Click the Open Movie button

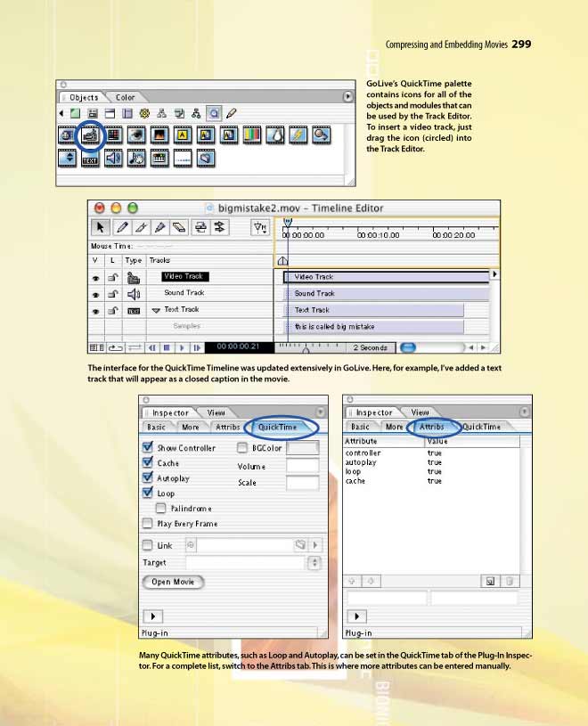(173, 582)
